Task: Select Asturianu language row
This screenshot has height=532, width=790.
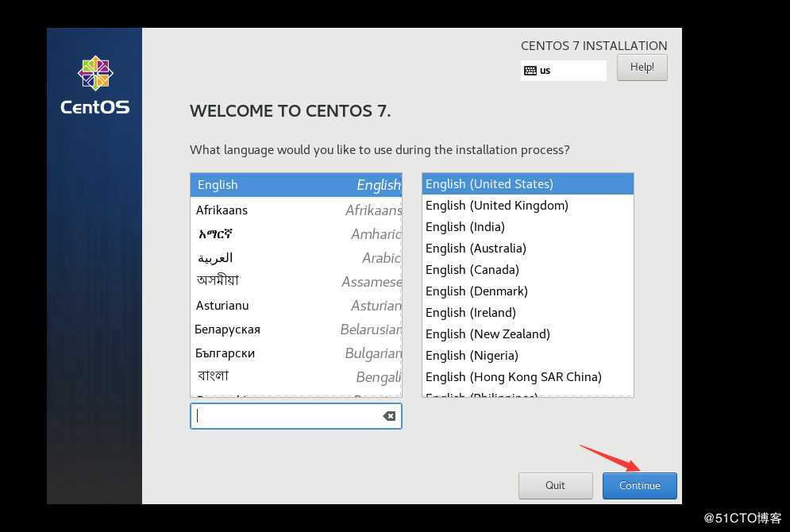Action: (295, 305)
